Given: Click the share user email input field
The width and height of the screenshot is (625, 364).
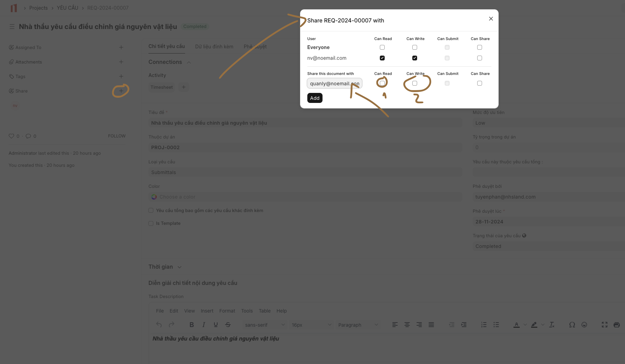Looking at the screenshot, I should [x=334, y=84].
